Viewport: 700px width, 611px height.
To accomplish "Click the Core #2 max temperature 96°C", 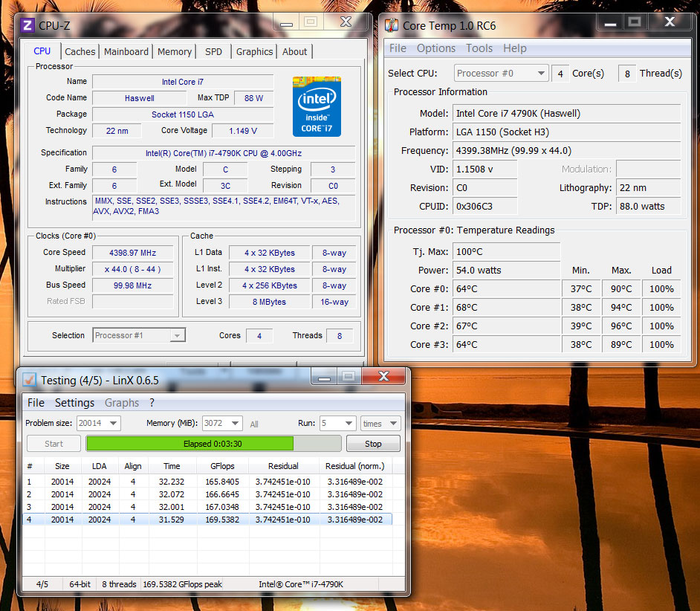I will click(x=621, y=326).
